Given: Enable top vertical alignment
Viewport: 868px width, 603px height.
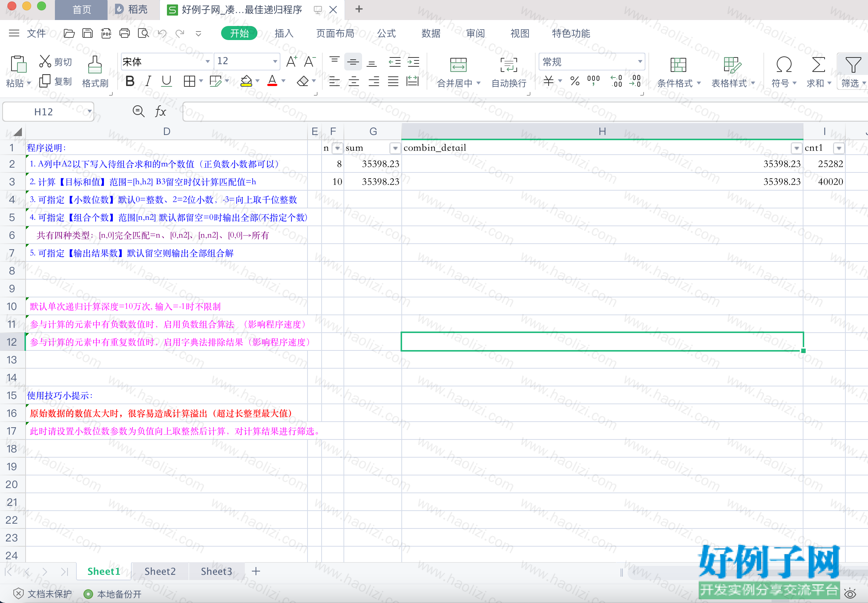Looking at the screenshot, I should (x=335, y=60).
